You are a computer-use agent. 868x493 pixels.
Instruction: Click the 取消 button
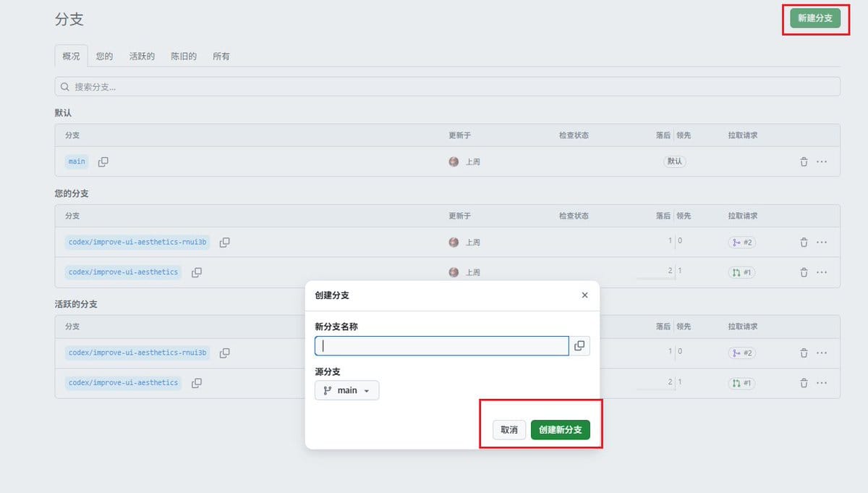coord(509,430)
